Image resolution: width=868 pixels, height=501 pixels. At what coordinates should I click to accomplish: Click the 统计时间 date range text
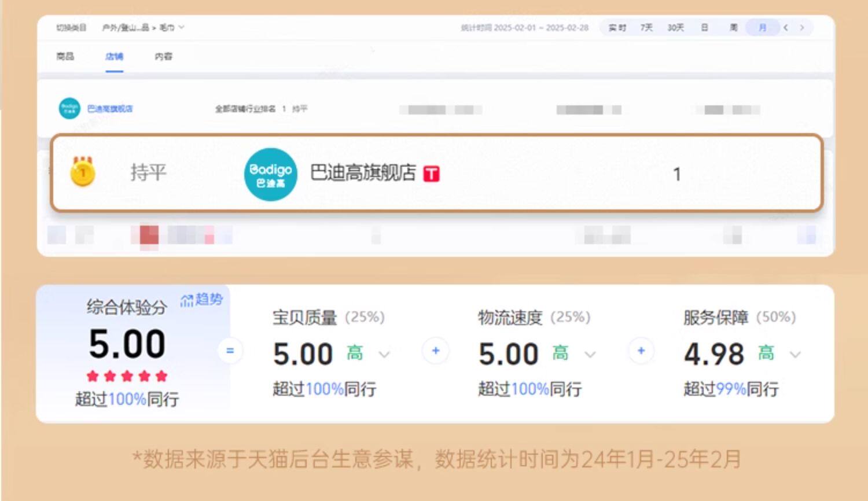(x=525, y=27)
